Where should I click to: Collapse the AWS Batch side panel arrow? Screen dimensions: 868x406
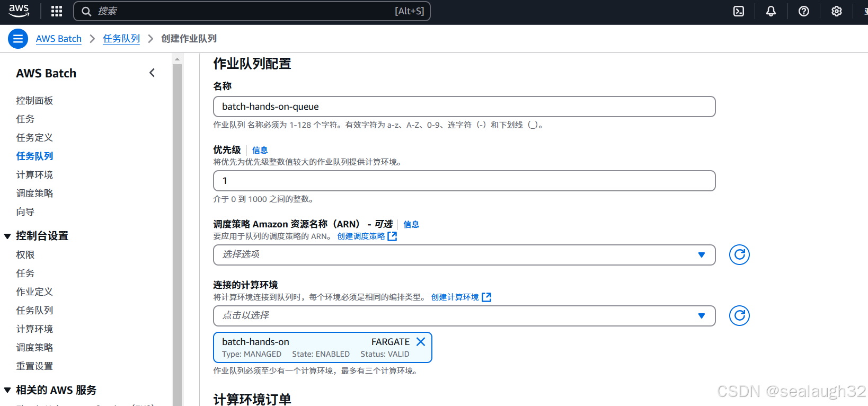tap(152, 73)
